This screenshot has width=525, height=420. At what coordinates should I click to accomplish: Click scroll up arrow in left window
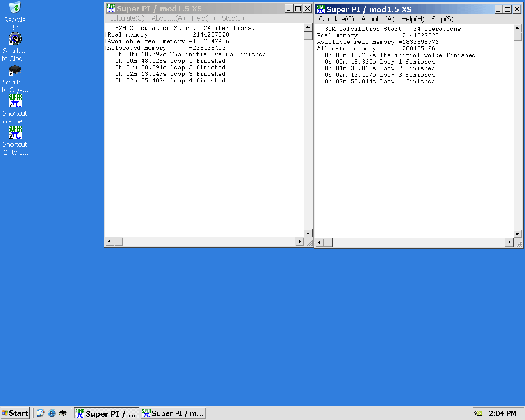pyautogui.click(x=308, y=27)
